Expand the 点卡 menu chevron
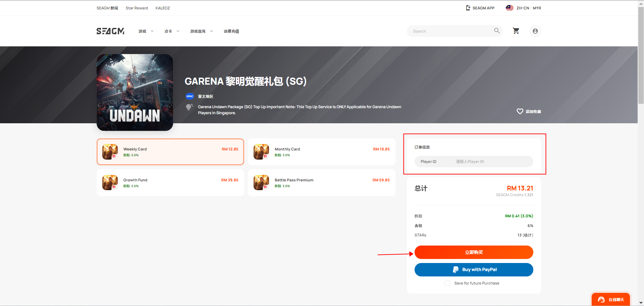Screen dimensions: 644x306 pos(178,31)
